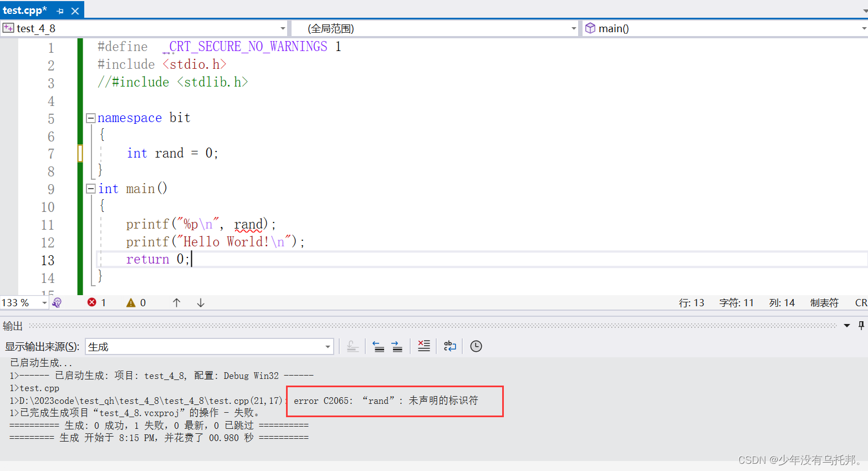Click return 0; on line 13
868x471 pixels.
158,259
